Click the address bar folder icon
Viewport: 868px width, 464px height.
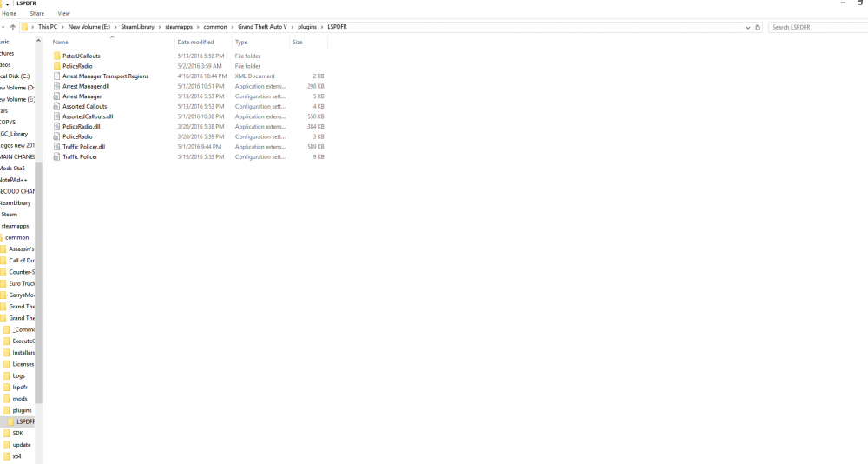click(25, 27)
